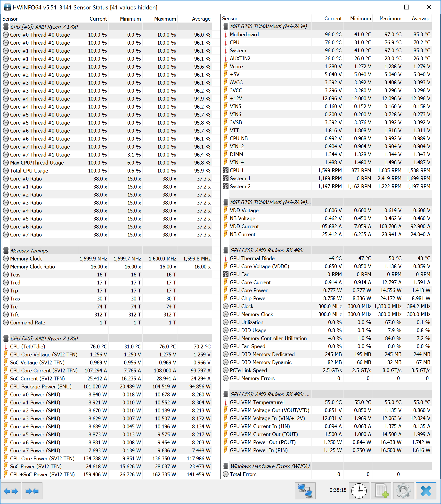The width and height of the screenshot is (441, 504).
Task: Click the lightning icon beside GPU Chip Power
Action: click(x=225, y=298)
